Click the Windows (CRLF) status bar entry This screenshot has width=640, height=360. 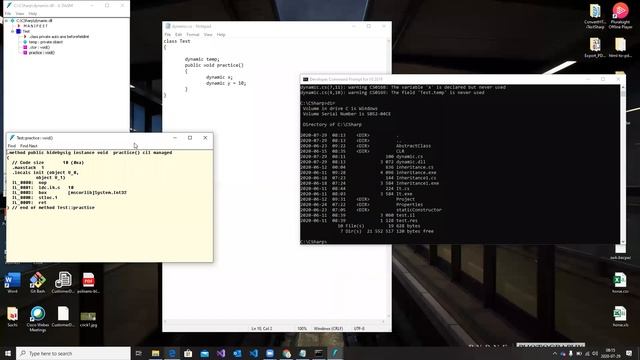point(328,328)
